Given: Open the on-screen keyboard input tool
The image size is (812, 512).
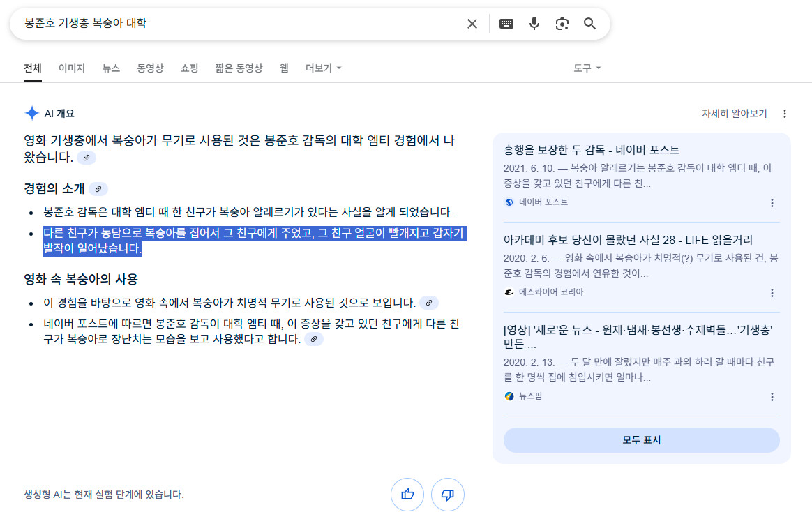Looking at the screenshot, I should pos(506,24).
